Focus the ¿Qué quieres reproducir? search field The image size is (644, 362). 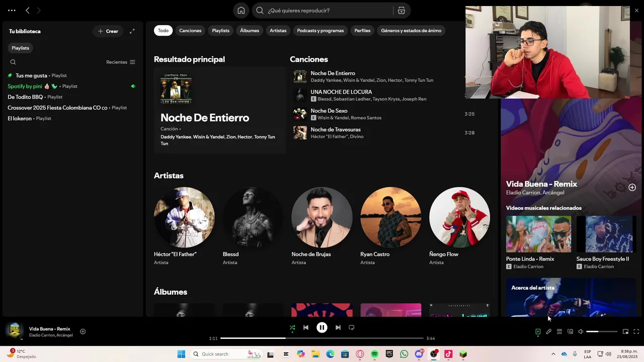[322, 11]
